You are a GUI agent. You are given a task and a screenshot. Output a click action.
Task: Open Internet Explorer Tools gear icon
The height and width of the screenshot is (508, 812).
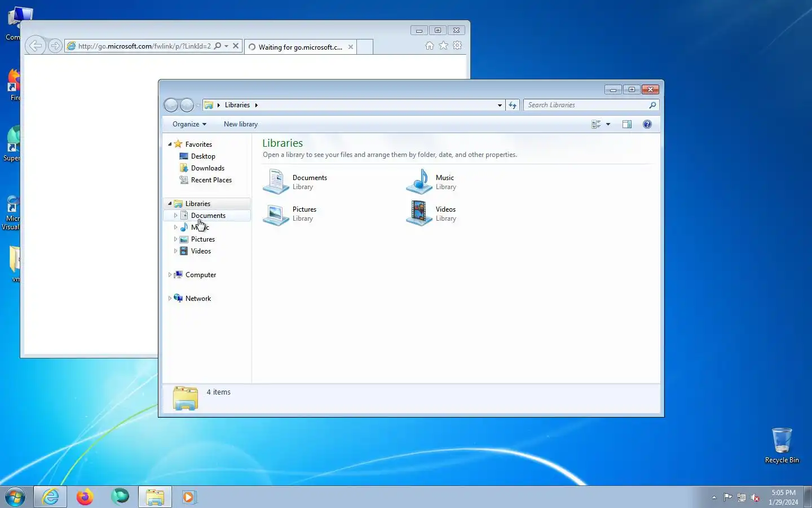tap(457, 46)
